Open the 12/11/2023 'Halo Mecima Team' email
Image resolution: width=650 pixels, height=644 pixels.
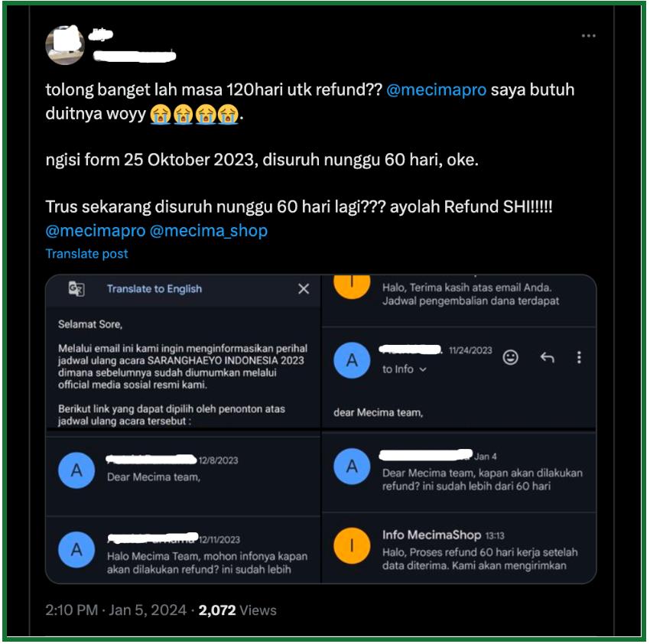click(x=183, y=549)
